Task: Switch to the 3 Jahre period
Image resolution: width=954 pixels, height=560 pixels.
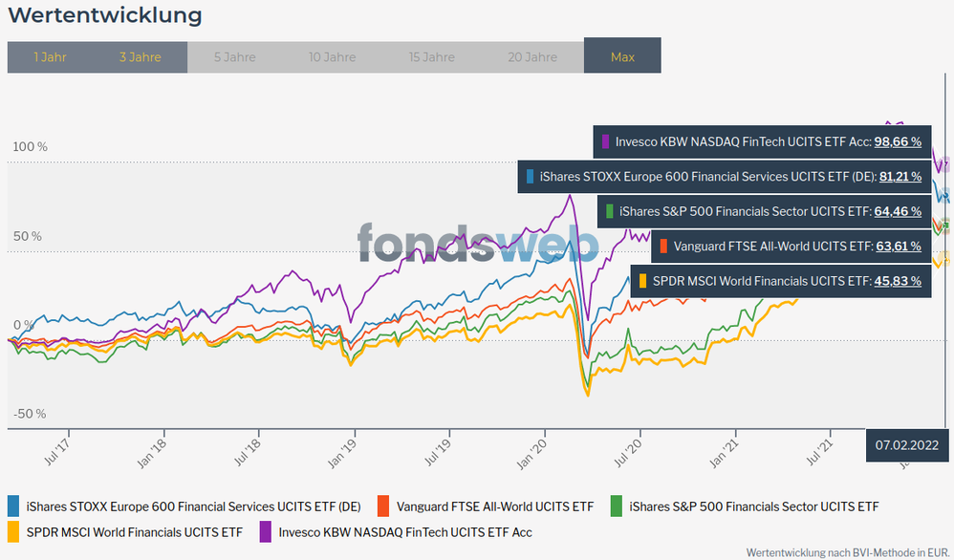Action: click(141, 57)
